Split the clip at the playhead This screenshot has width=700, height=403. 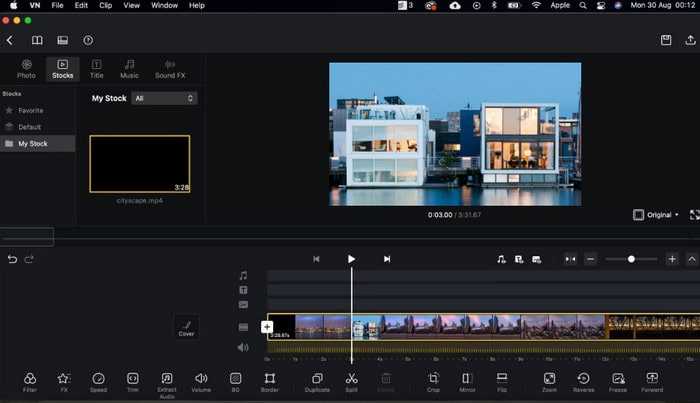[351, 382]
